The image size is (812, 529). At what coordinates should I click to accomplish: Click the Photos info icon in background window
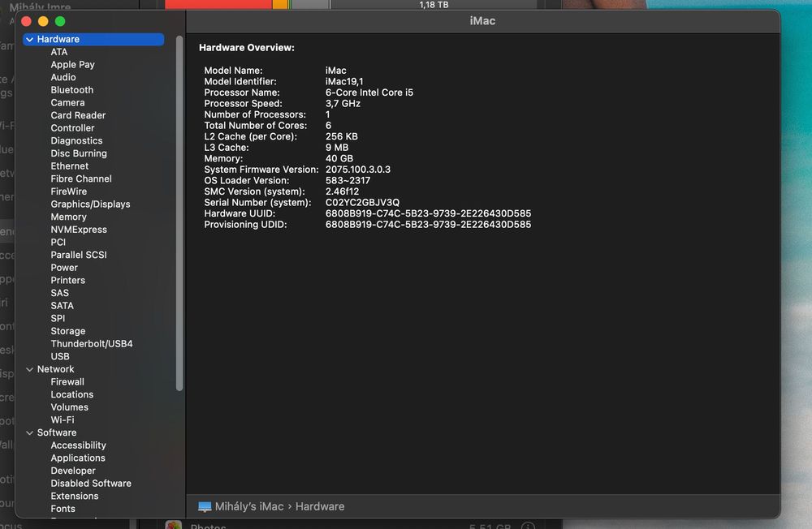click(528, 526)
